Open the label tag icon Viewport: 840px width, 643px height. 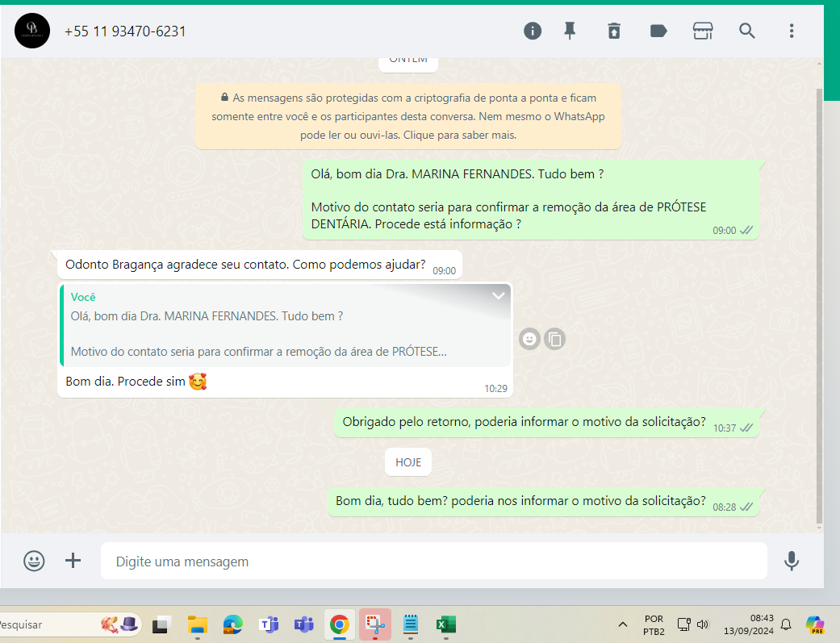(x=658, y=31)
